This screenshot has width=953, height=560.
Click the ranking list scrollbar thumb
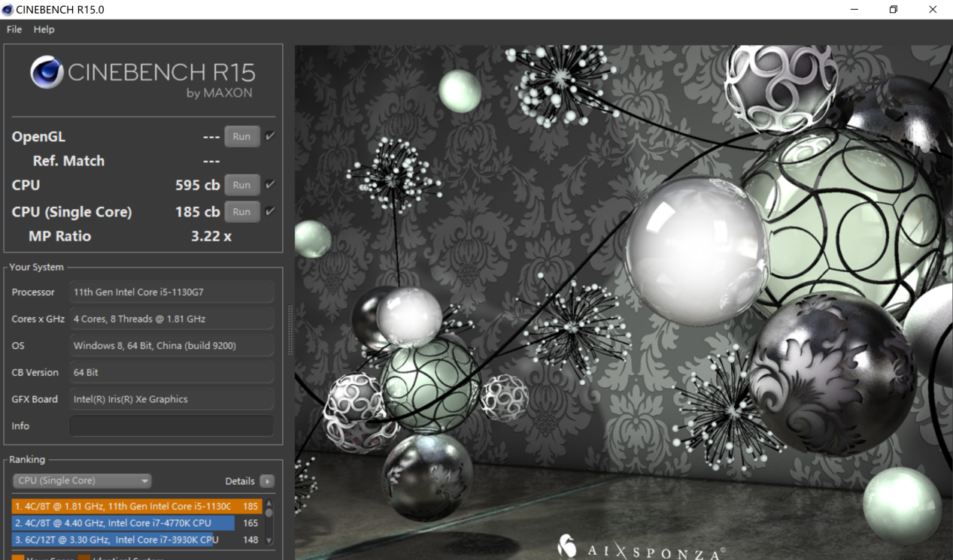tap(269, 512)
